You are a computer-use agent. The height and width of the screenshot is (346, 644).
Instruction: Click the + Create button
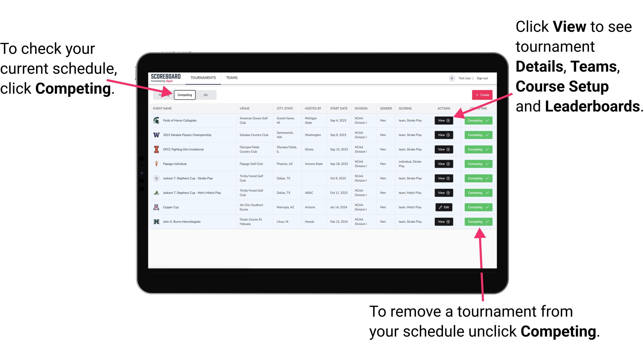(480, 95)
